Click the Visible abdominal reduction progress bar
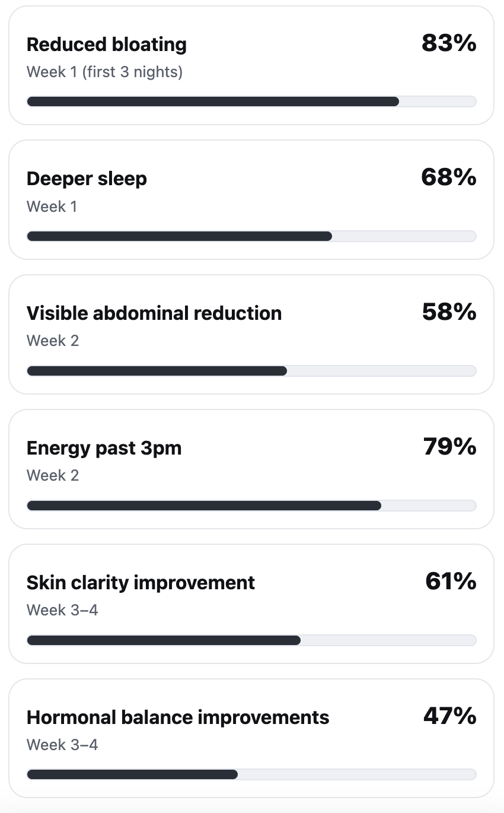This screenshot has height=813, width=504. coord(251,371)
